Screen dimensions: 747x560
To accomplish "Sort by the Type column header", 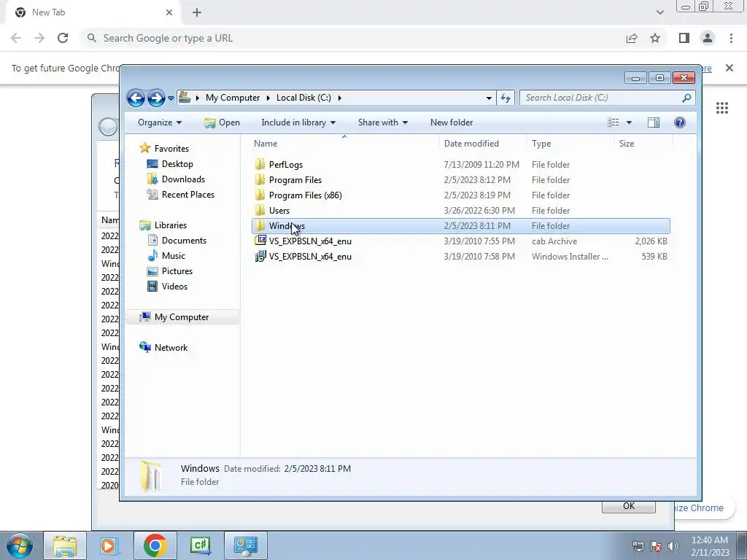I will point(570,144).
